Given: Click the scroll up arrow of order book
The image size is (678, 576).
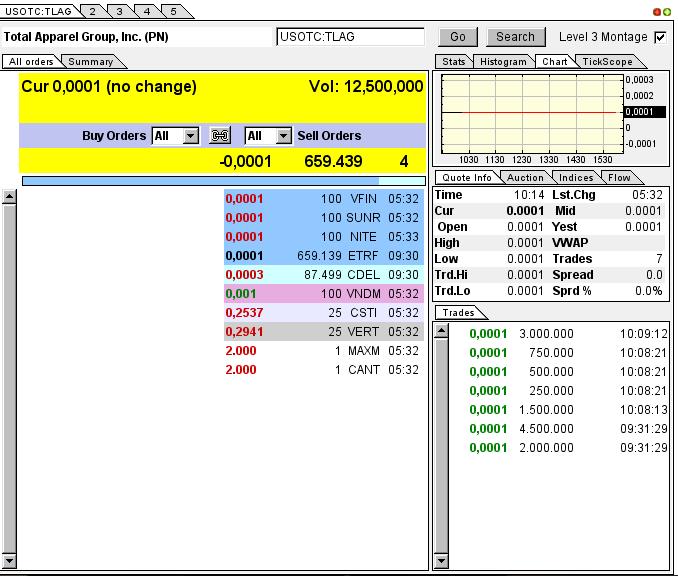Looking at the screenshot, I should click(10, 197).
